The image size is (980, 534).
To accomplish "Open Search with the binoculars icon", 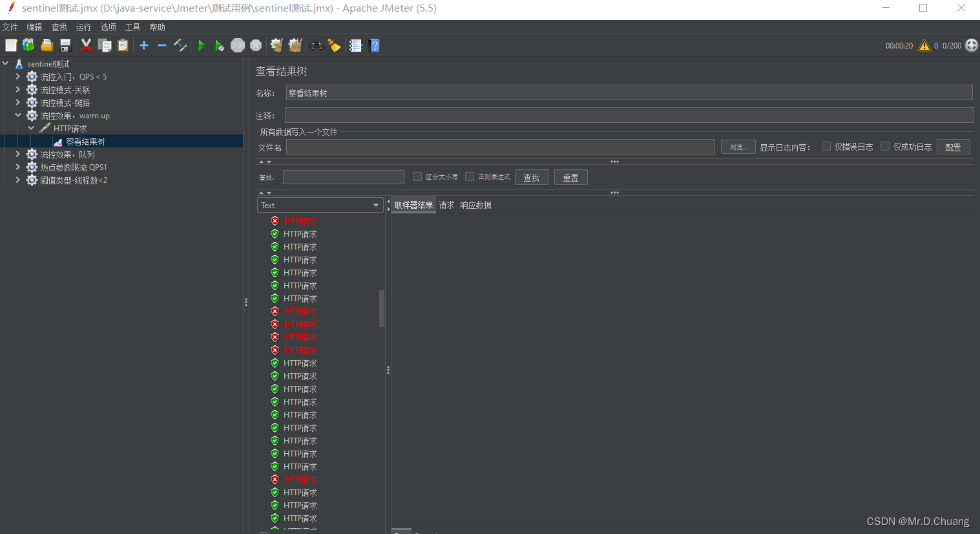I will (x=316, y=45).
